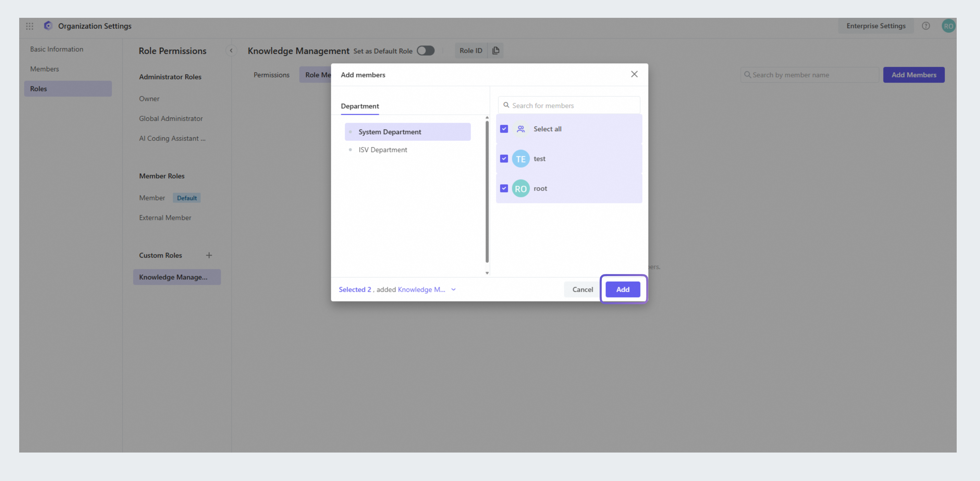Image resolution: width=980 pixels, height=481 pixels.
Task: Focus the Search for members field
Action: 573,105
